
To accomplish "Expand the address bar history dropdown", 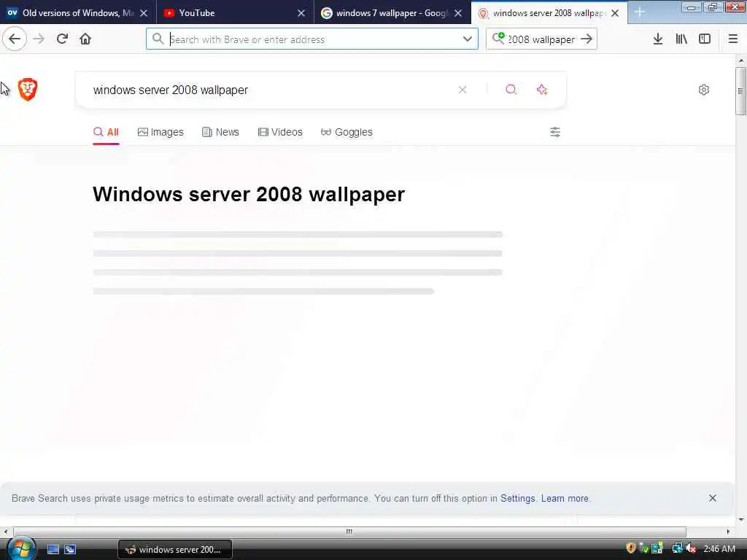I will tap(468, 39).
